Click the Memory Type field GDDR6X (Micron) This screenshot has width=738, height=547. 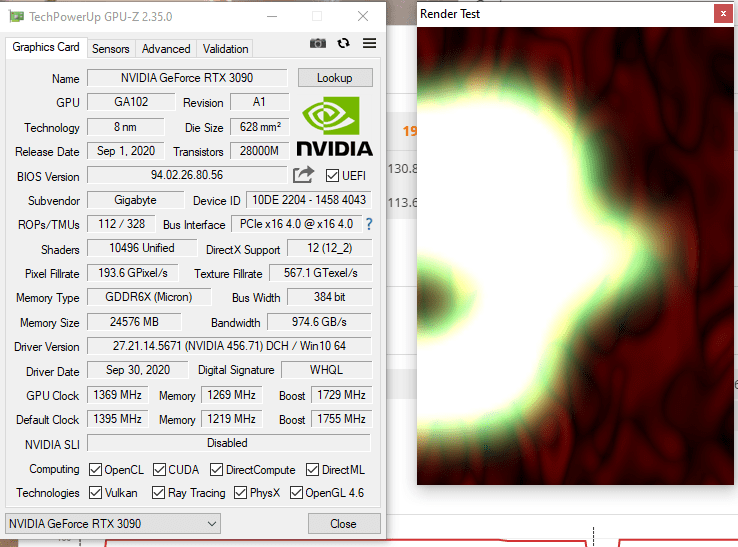pos(149,297)
